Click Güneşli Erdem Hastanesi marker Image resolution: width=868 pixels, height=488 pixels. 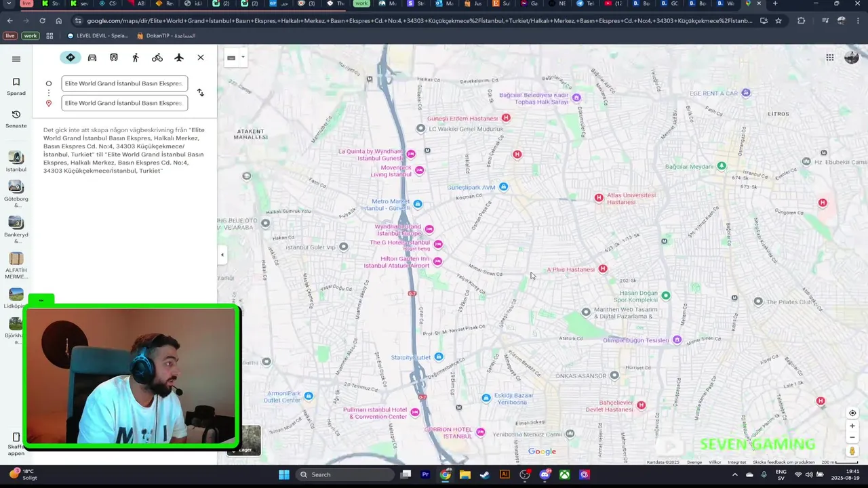[506, 118]
